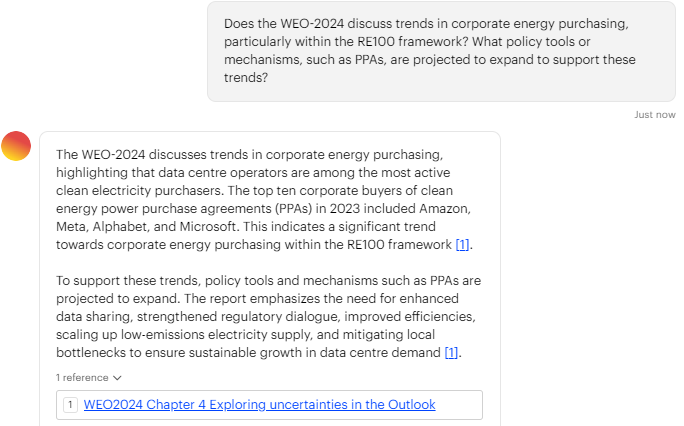Click the user's question message bubble
The width and height of the screenshot is (684, 426).
pos(441,50)
